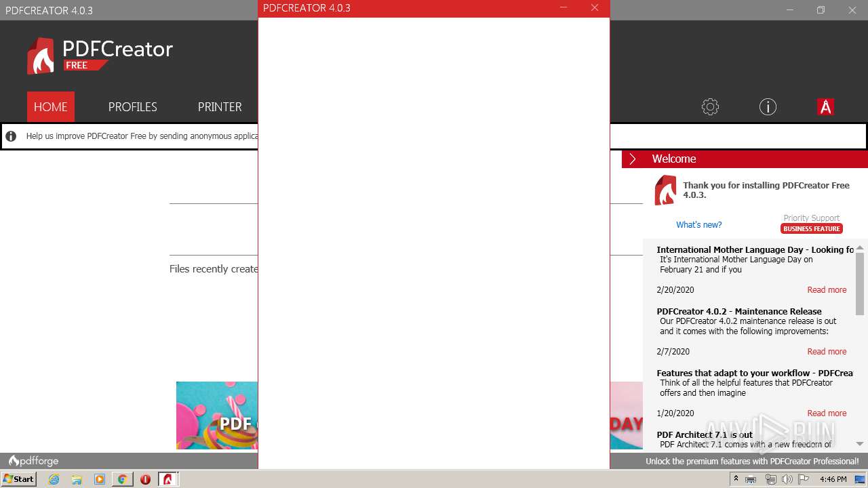Launch Opera browser from taskbar
The height and width of the screenshot is (488, 868).
(145, 479)
